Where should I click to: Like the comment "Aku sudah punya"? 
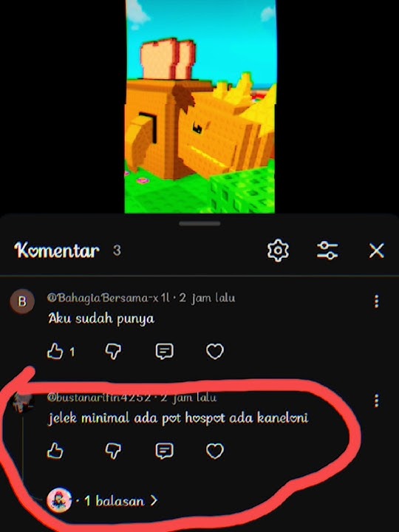pyautogui.click(x=55, y=351)
